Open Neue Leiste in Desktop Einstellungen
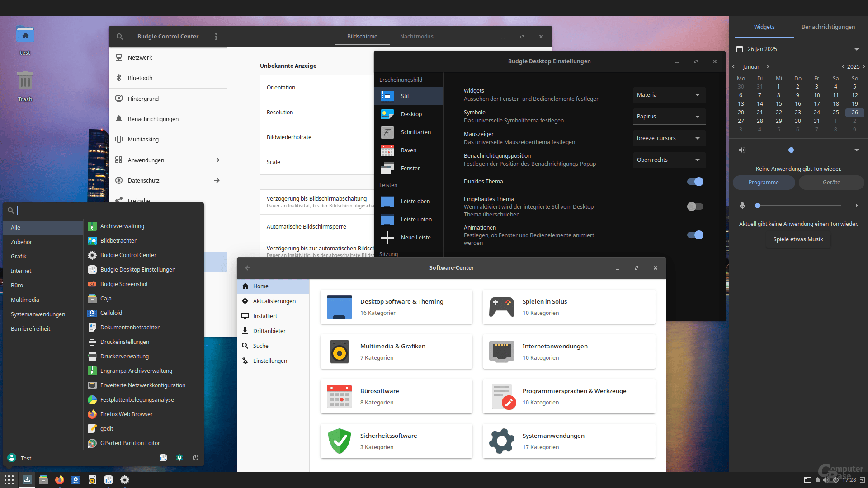This screenshot has height=488, width=868. (x=409, y=238)
